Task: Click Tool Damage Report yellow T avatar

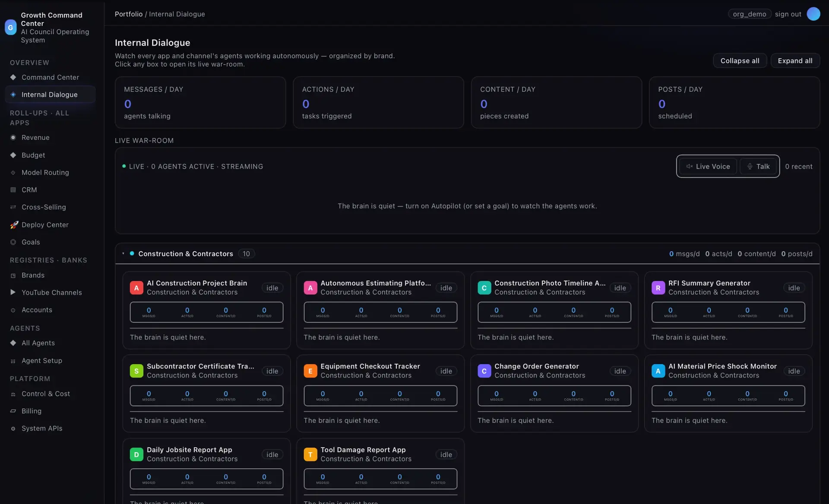Action: tap(310, 454)
